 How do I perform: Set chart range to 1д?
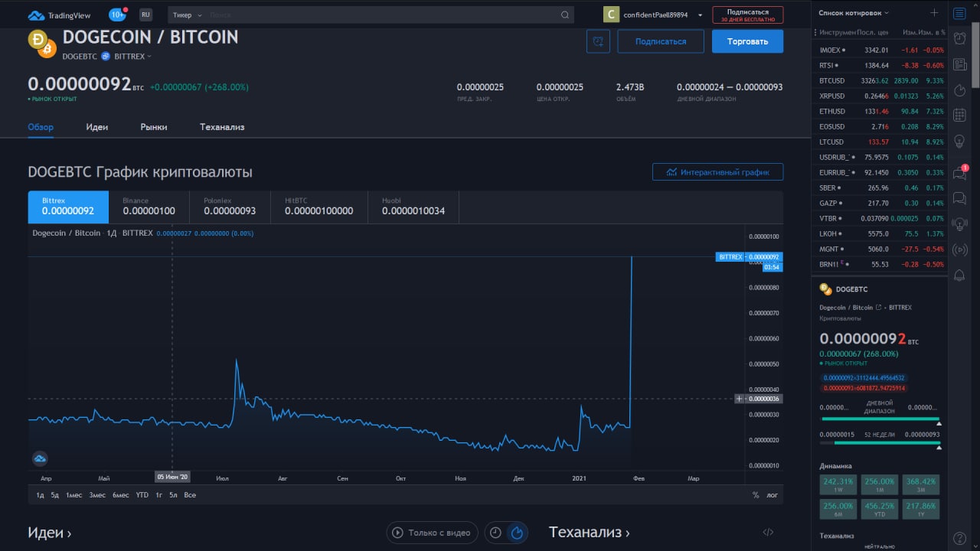pyautogui.click(x=41, y=495)
